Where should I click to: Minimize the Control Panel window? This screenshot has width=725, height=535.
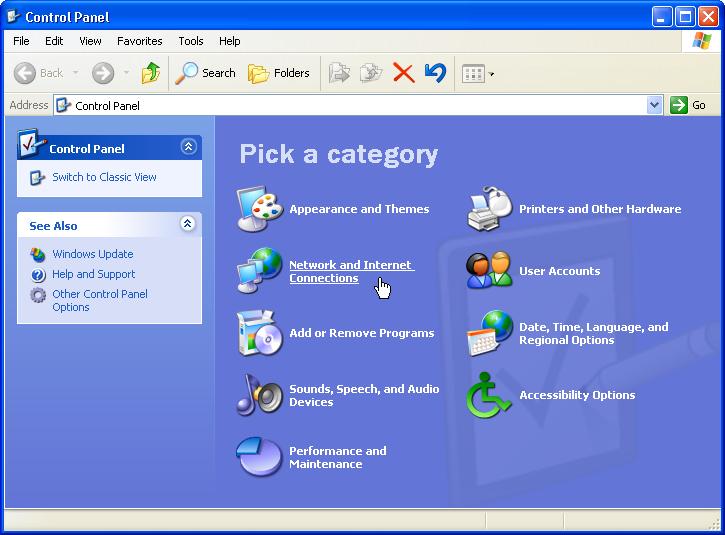(662, 17)
